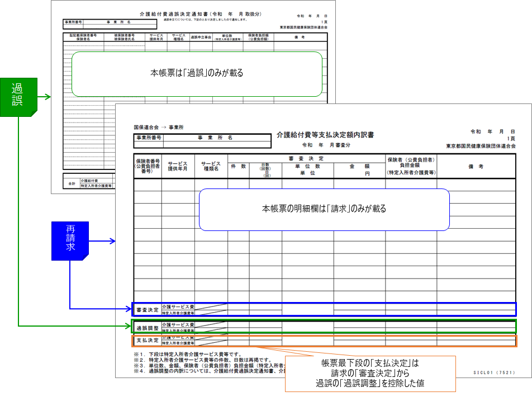
Task: Click footnote ※3 starting with 単位数、金額
Action: [x=210, y=366]
